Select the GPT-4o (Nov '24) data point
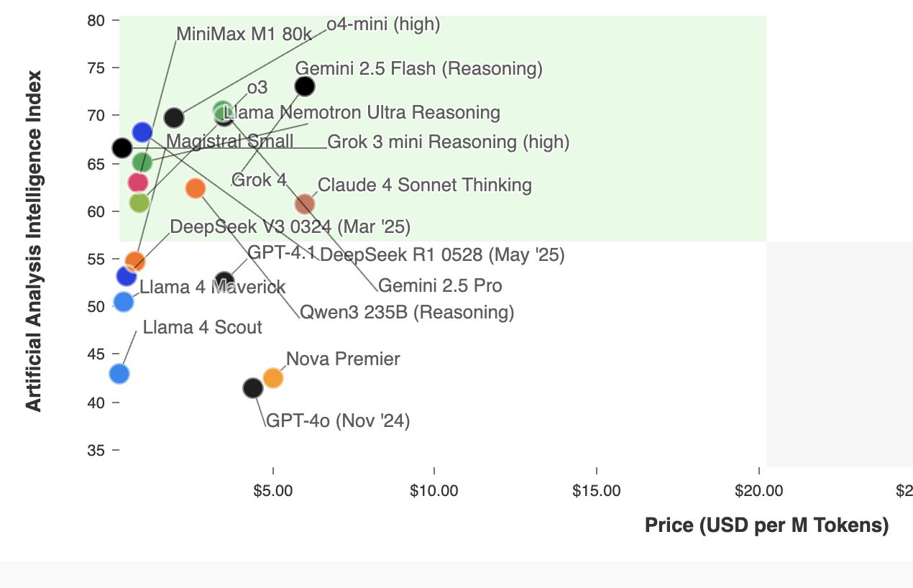This screenshot has width=913, height=588. tap(253, 388)
